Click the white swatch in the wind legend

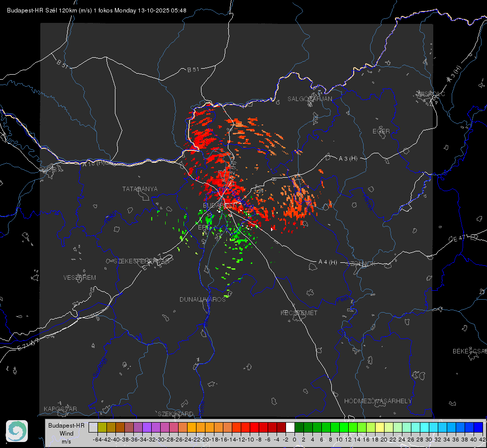[x=290, y=427]
